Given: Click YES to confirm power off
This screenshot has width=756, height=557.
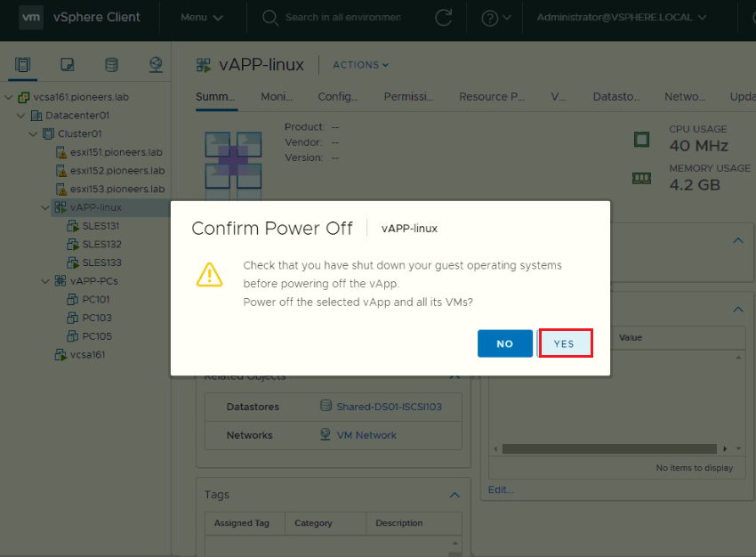Looking at the screenshot, I should point(565,343).
